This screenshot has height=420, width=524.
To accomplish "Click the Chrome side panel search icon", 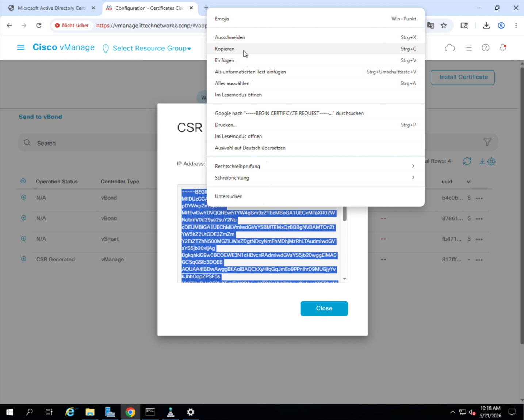I will (464, 26).
